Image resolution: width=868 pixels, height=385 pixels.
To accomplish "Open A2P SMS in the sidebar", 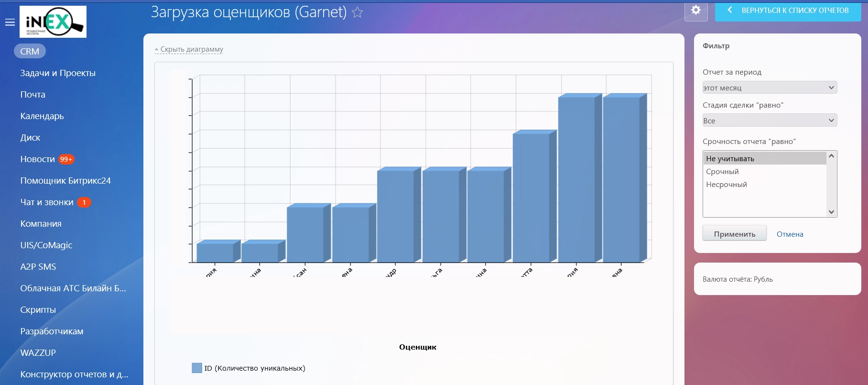I will (38, 266).
